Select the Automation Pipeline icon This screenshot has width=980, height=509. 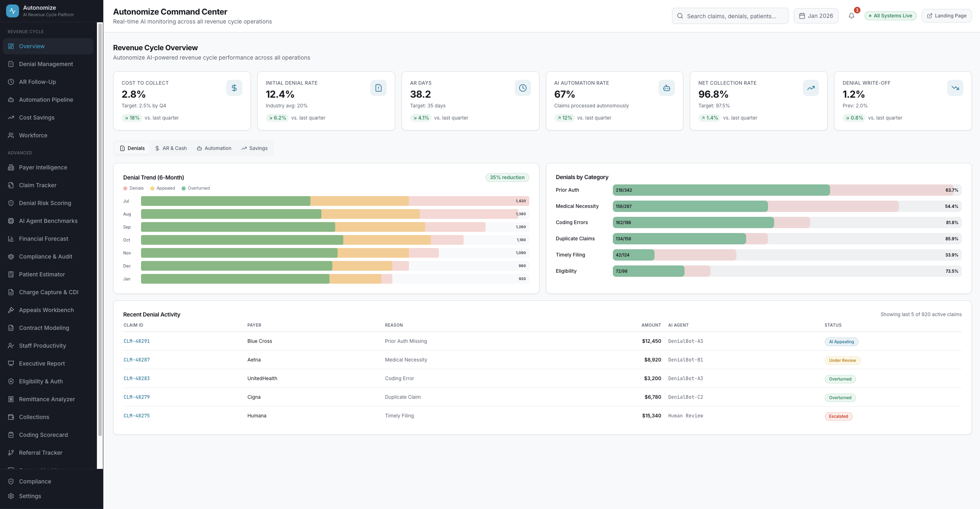click(11, 99)
